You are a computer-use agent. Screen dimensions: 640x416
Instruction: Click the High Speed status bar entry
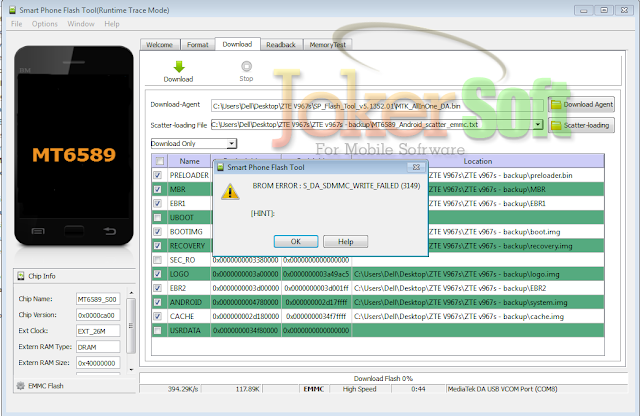pos(360,389)
